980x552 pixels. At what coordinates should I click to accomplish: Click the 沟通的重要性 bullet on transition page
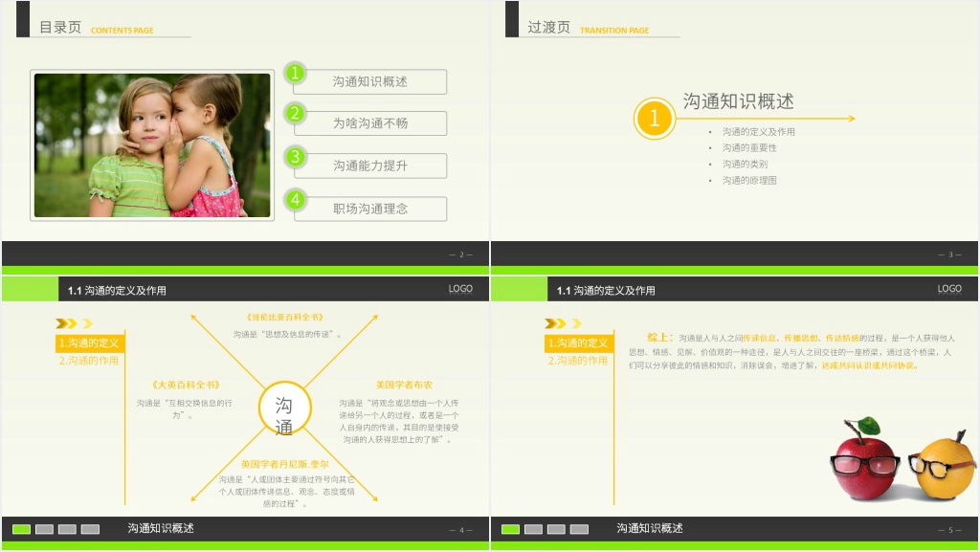pos(749,148)
